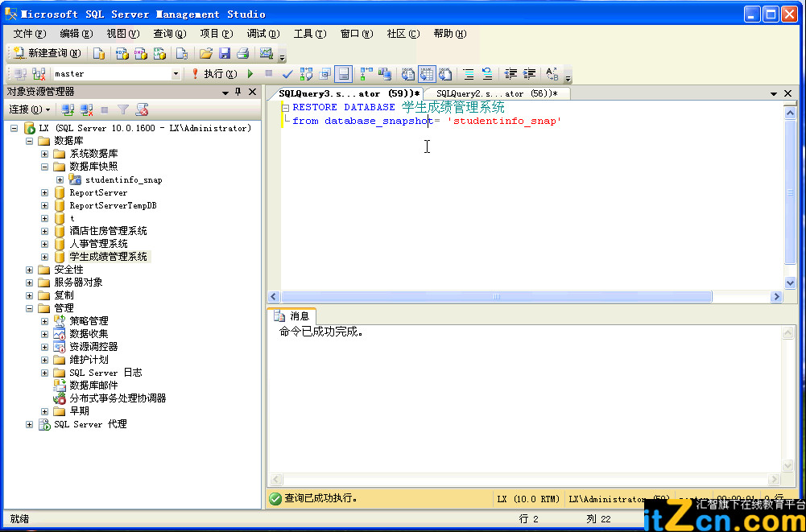Select 分布式事务处理协调器 in the tree
The height and width of the screenshot is (532, 806).
[x=118, y=398]
